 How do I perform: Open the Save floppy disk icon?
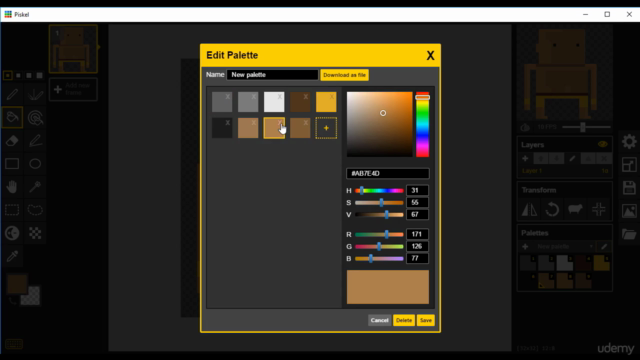click(629, 188)
